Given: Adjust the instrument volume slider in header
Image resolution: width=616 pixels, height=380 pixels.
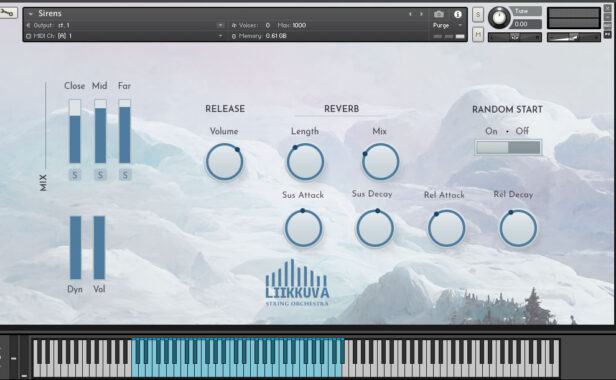Looking at the screenshot, I should (x=574, y=37).
